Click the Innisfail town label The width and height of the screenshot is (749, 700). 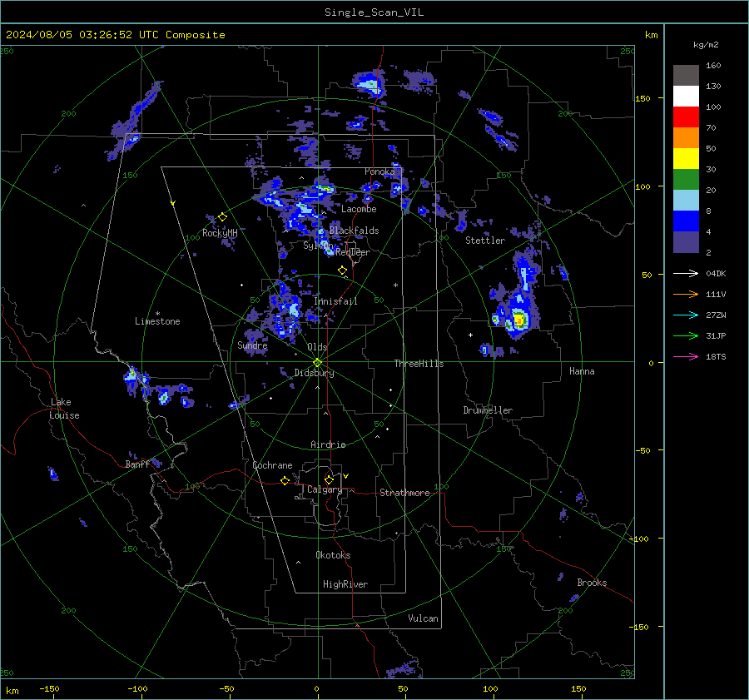pos(335,301)
